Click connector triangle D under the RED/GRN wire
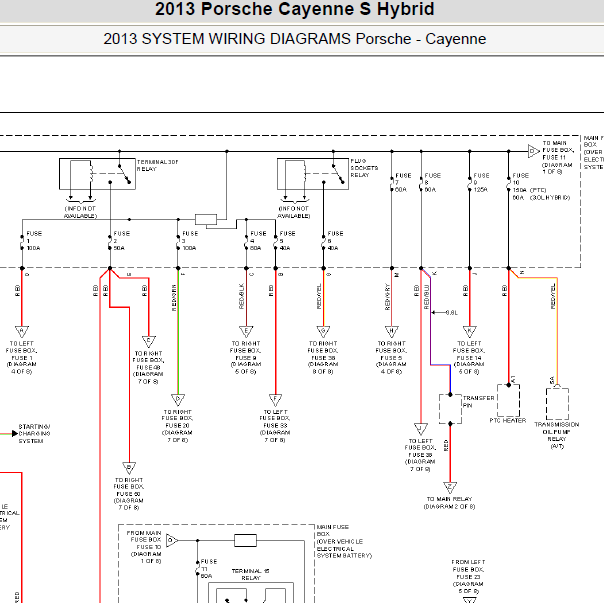Image resolution: width=604 pixels, height=603 pixels. [178, 400]
